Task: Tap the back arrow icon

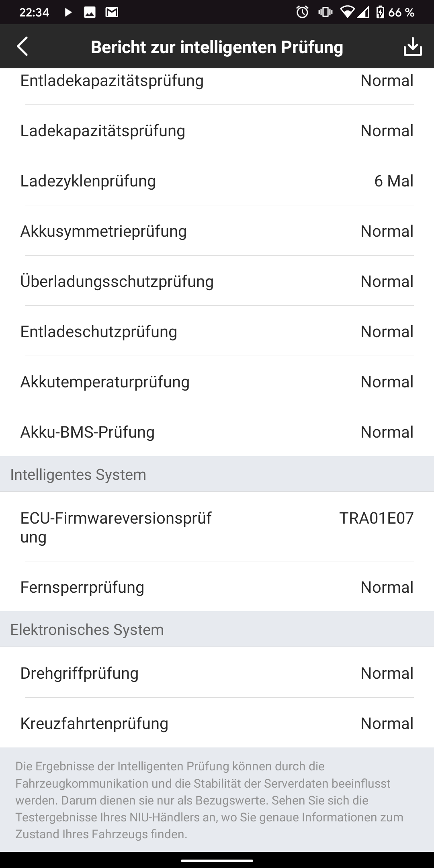Action: 23,47
